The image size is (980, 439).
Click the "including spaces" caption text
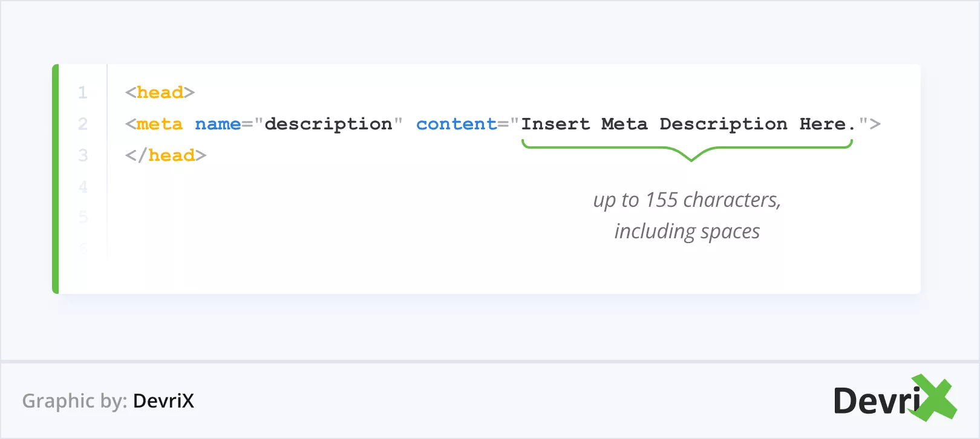(x=687, y=231)
